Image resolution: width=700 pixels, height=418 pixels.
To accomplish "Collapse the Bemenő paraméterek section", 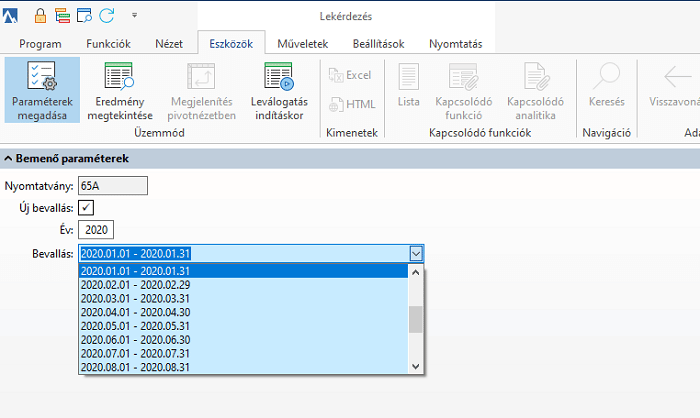I will coord(8,159).
